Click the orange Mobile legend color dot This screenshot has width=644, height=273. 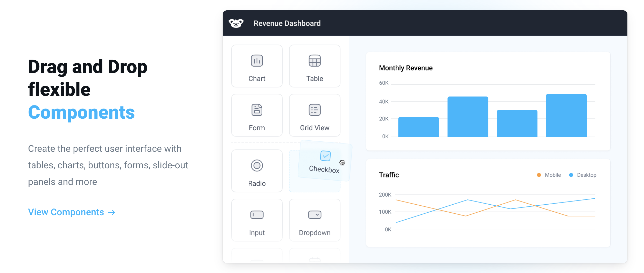pos(538,175)
